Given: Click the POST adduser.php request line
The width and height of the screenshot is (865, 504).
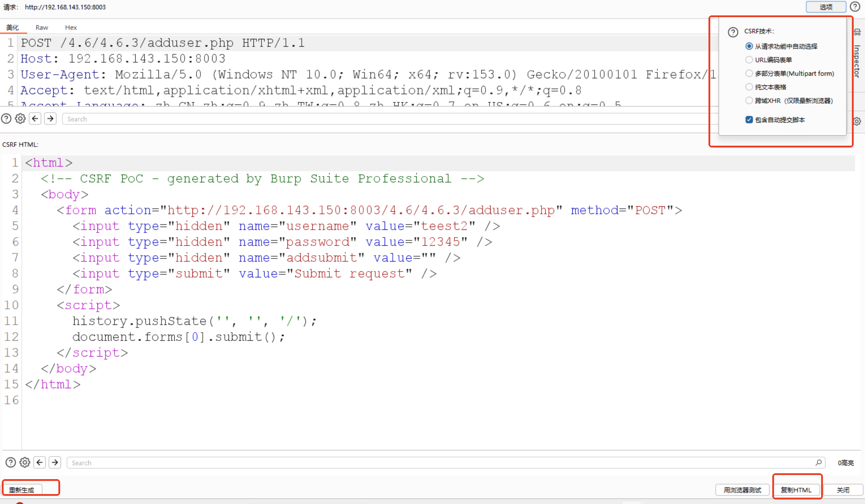Looking at the screenshot, I should click(163, 43).
